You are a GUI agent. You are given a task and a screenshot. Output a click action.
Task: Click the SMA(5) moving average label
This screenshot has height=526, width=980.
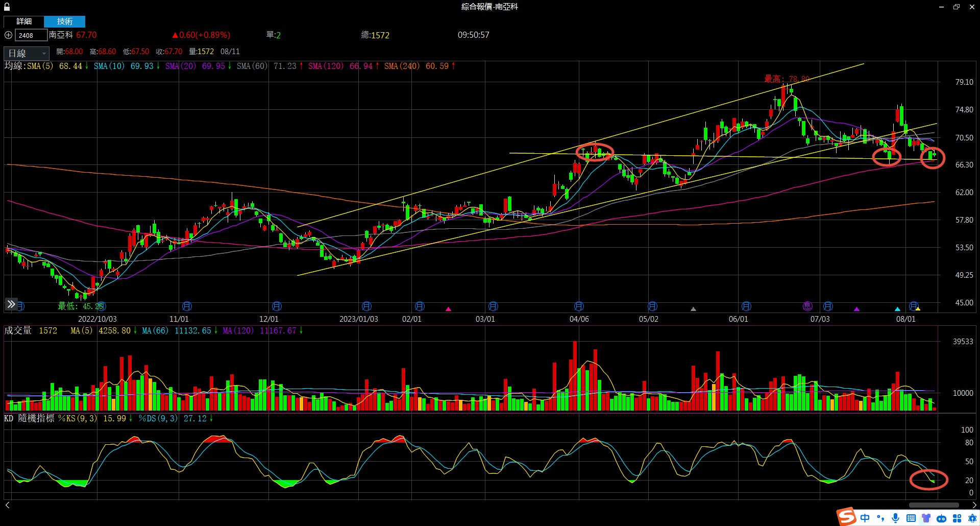[40, 66]
